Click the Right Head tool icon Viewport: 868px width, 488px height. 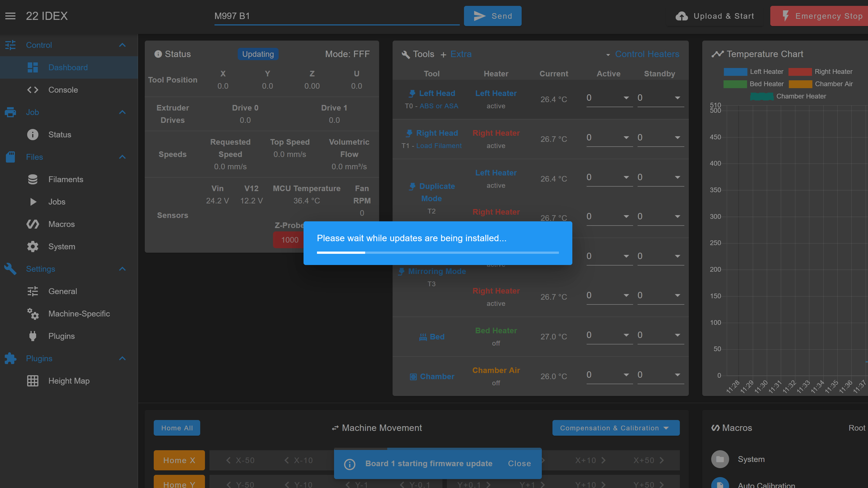409,133
